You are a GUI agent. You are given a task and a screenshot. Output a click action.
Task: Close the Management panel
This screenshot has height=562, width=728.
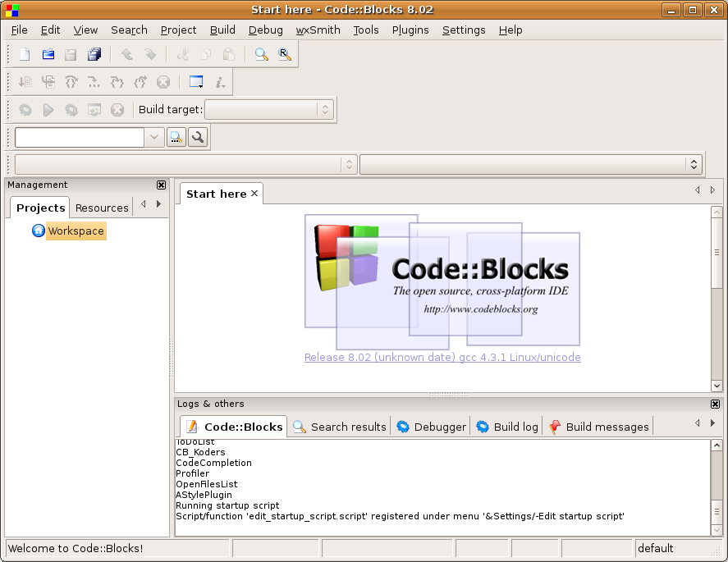pos(161,185)
